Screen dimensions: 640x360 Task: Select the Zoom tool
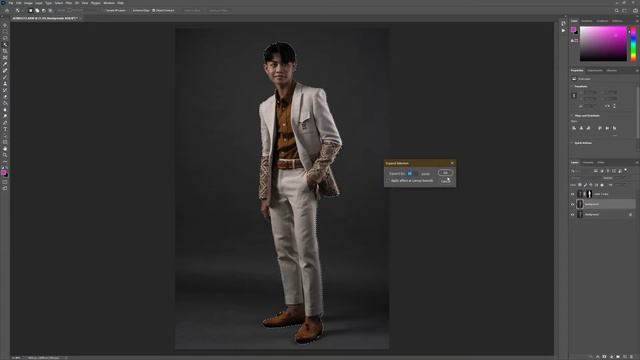[x=5, y=156]
